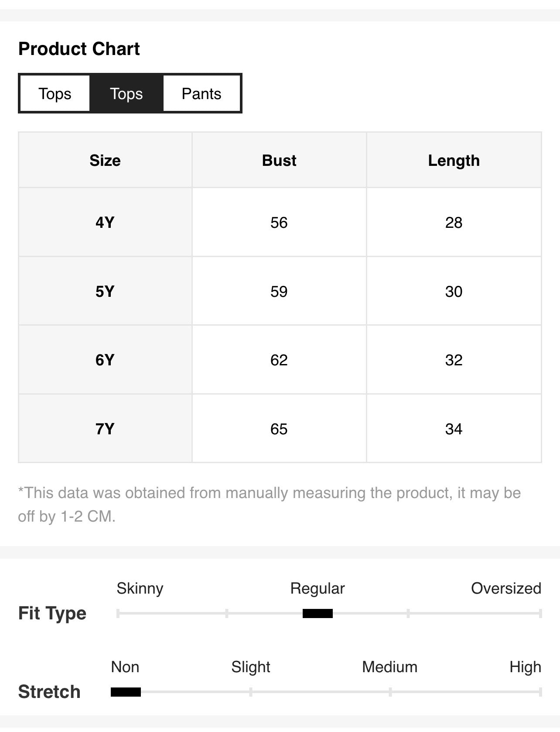The width and height of the screenshot is (560, 732).
Task: Click the Oversized fit label
Action: tap(506, 588)
